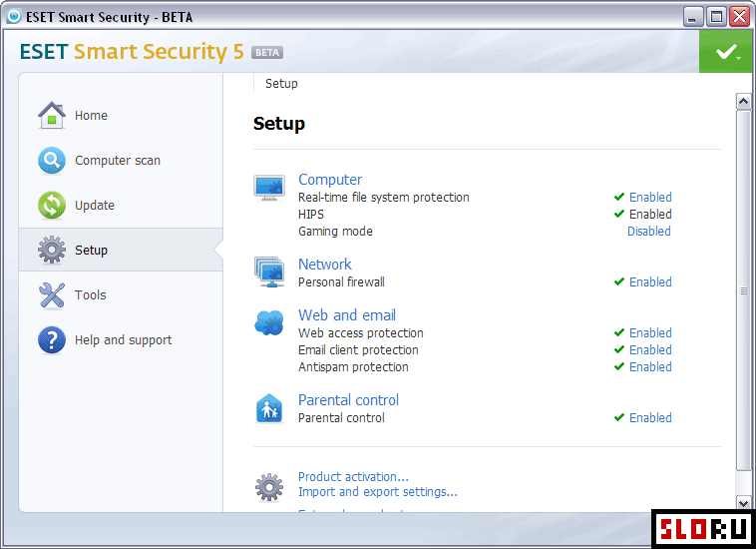The width and height of the screenshot is (756, 549).
Task: Click the Computer scan magnifier icon
Action: point(52,160)
